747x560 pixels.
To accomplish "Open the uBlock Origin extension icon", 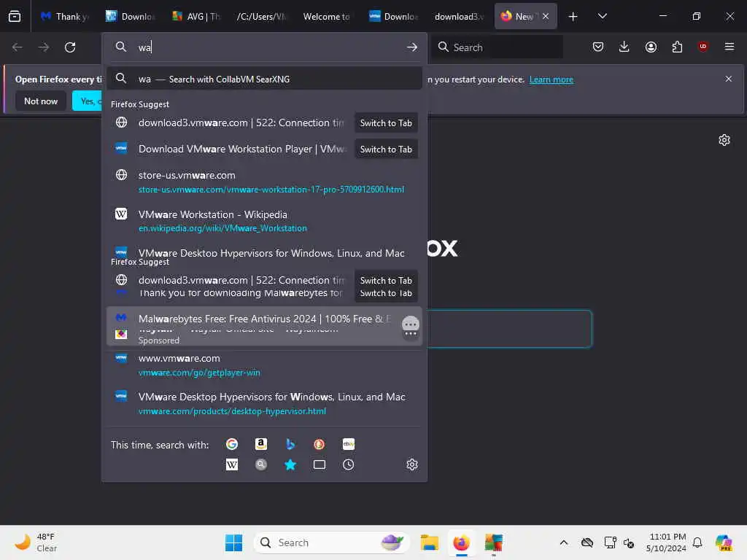I will coord(703,47).
